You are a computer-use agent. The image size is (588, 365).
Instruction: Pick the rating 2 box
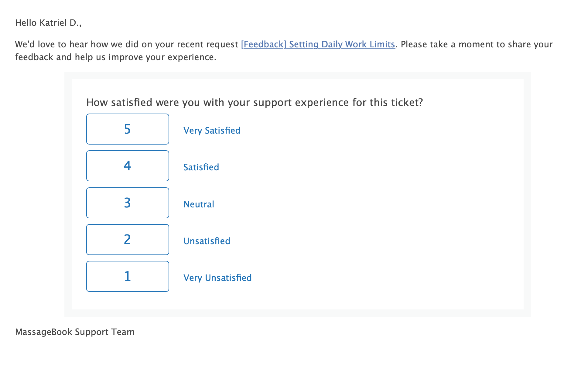click(x=128, y=240)
